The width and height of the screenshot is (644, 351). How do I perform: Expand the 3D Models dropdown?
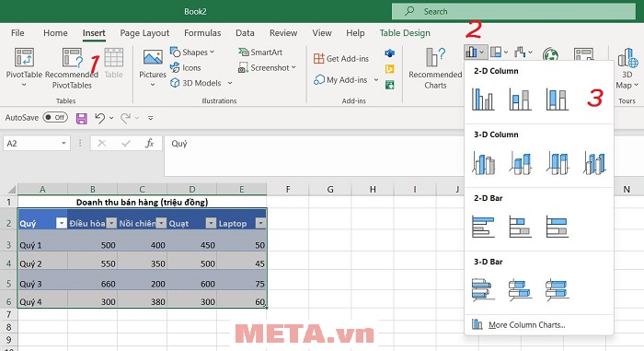tap(230, 83)
